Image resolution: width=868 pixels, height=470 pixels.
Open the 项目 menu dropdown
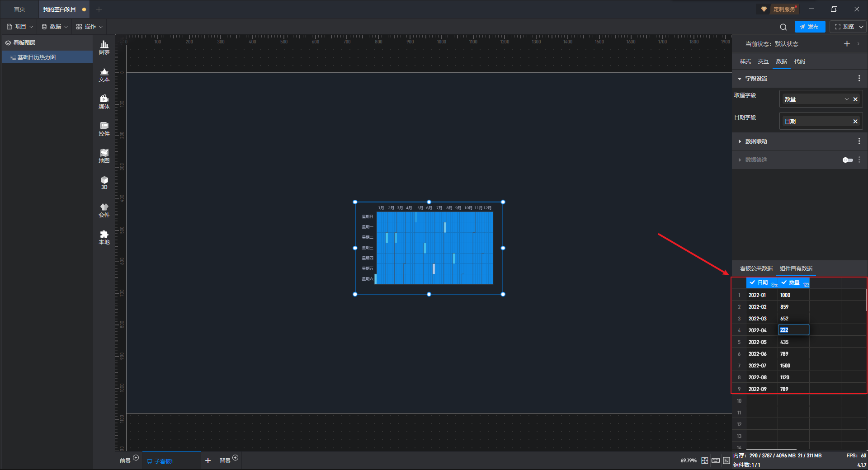(x=20, y=27)
